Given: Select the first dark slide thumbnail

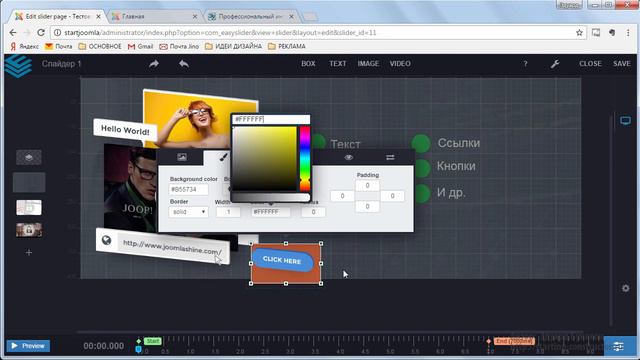Looking at the screenshot, I should (29, 182).
